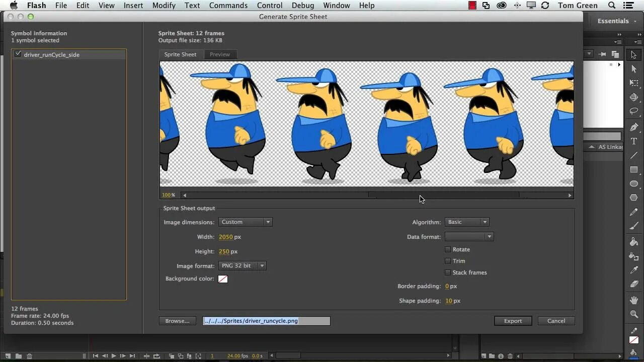Select the Hand tool
The width and height of the screenshot is (644, 362).
634,300
